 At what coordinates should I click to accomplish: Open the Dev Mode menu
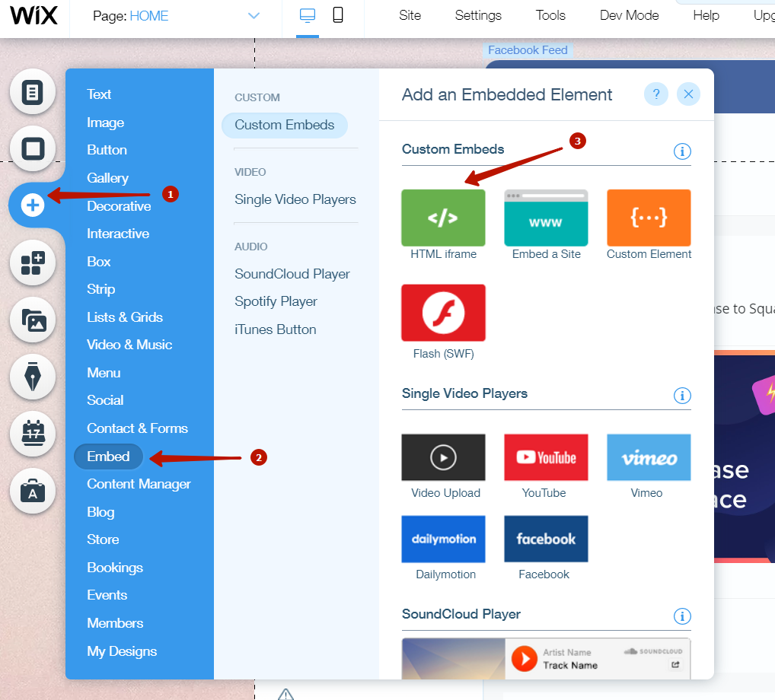(629, 14)
